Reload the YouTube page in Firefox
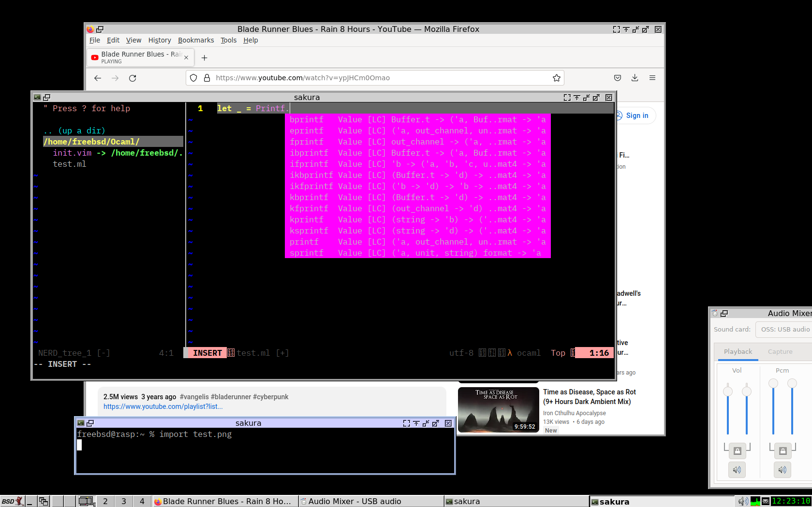This screenshot has width=812, height=507. [x=133, y=78]
